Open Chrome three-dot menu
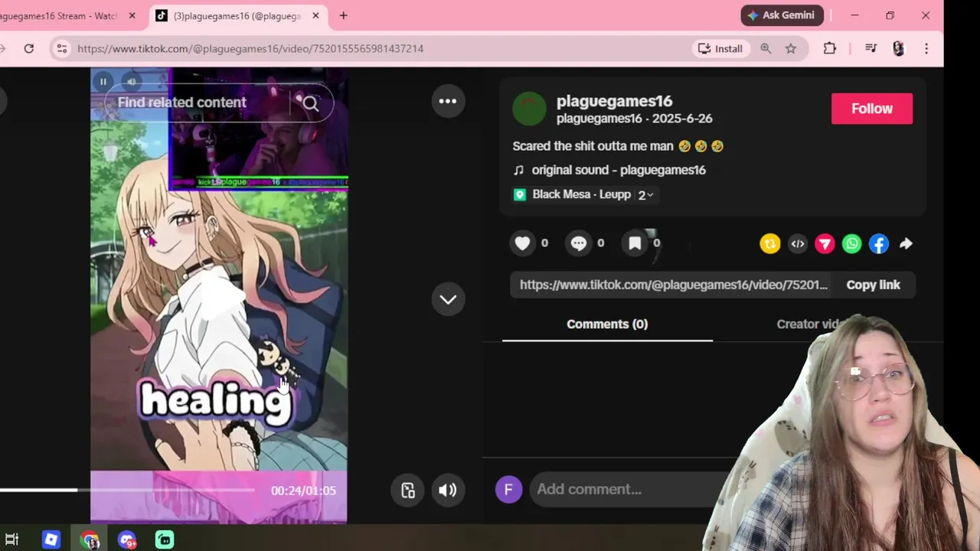980x551 pixels. point(926,48)
